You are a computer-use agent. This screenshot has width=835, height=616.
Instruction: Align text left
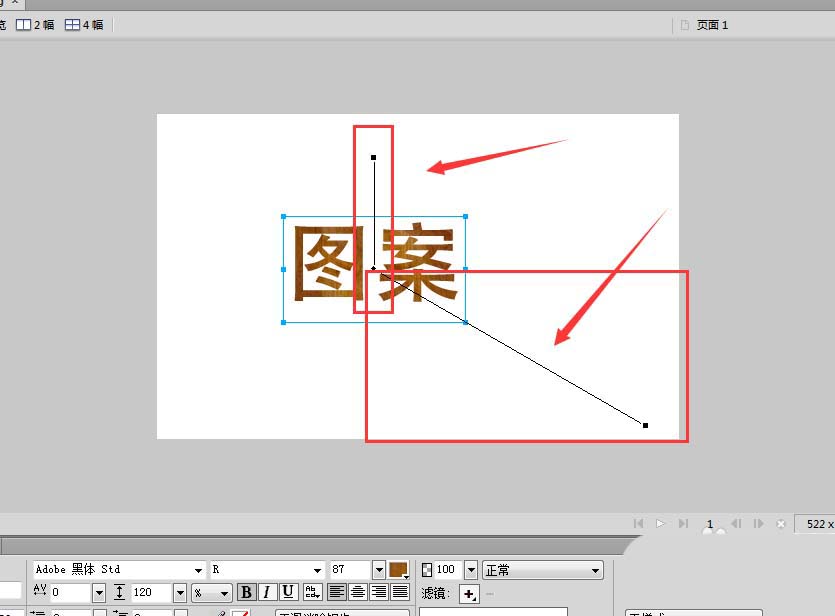(x=337, y=592)
